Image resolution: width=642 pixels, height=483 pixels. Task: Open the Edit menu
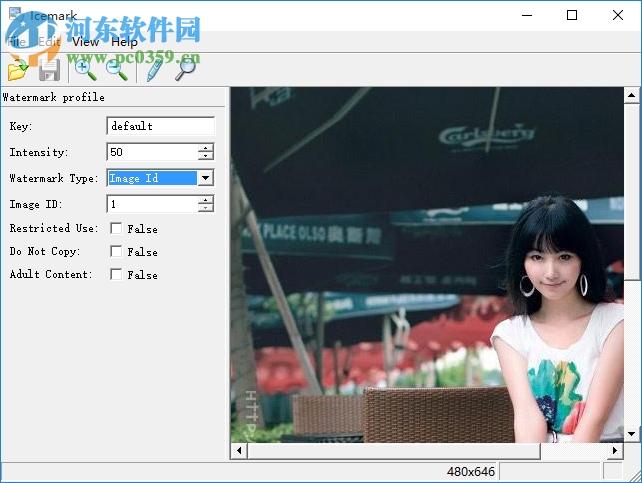pos(50,42)
